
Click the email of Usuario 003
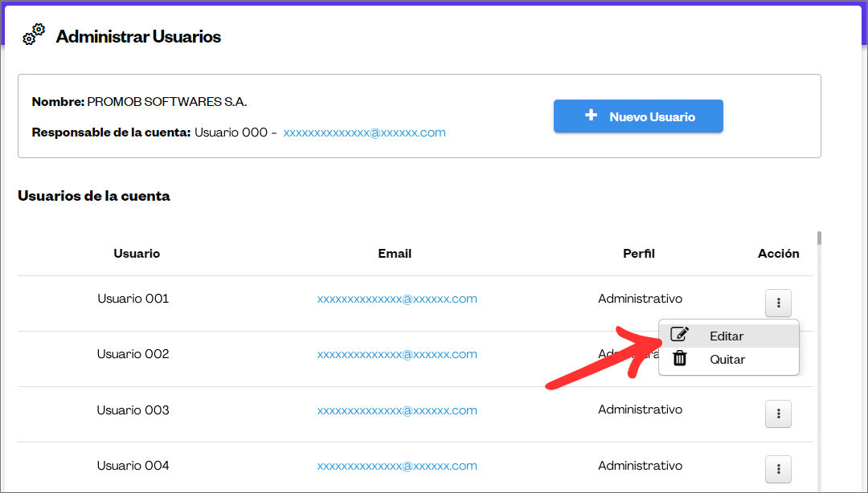coord(397,410)
